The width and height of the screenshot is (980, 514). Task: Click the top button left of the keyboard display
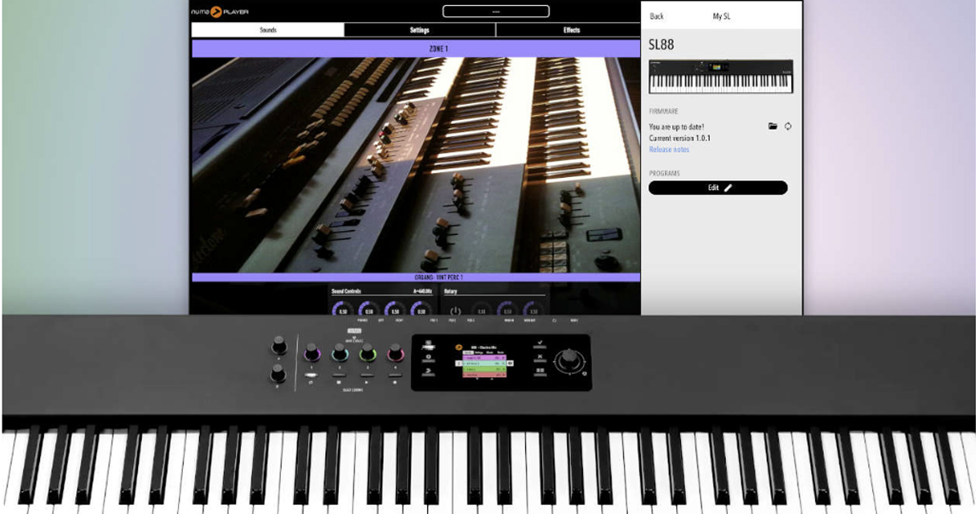[x=428, y=344]
